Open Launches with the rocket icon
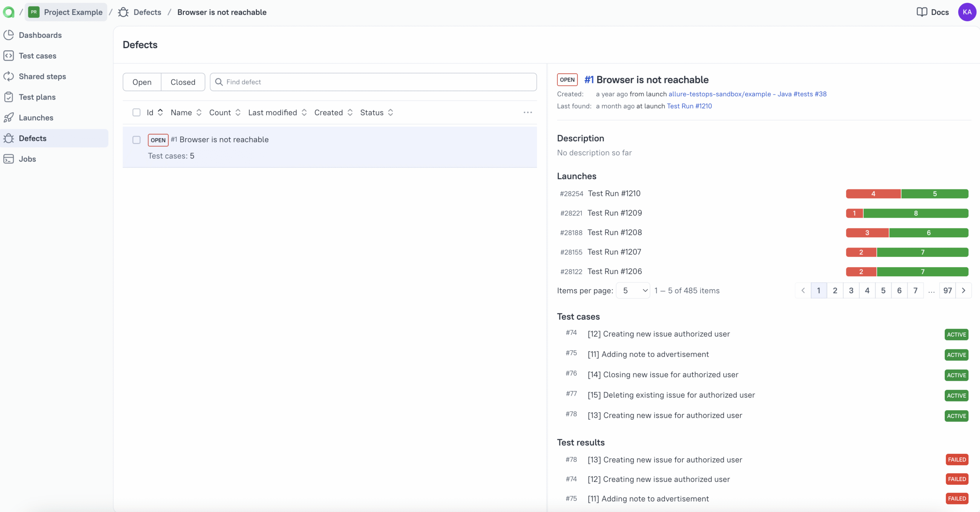This screenshot has width=980, height=512. 9,118
